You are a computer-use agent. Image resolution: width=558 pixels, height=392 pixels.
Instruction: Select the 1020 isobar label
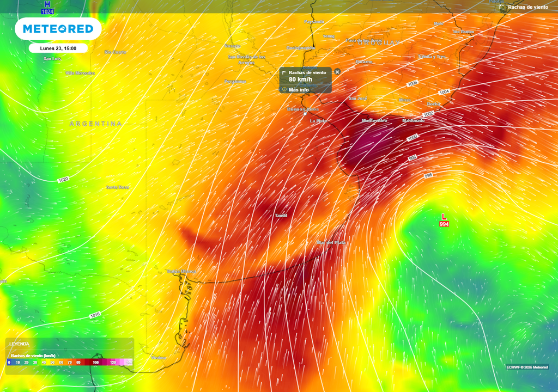[x=64, y=180]
